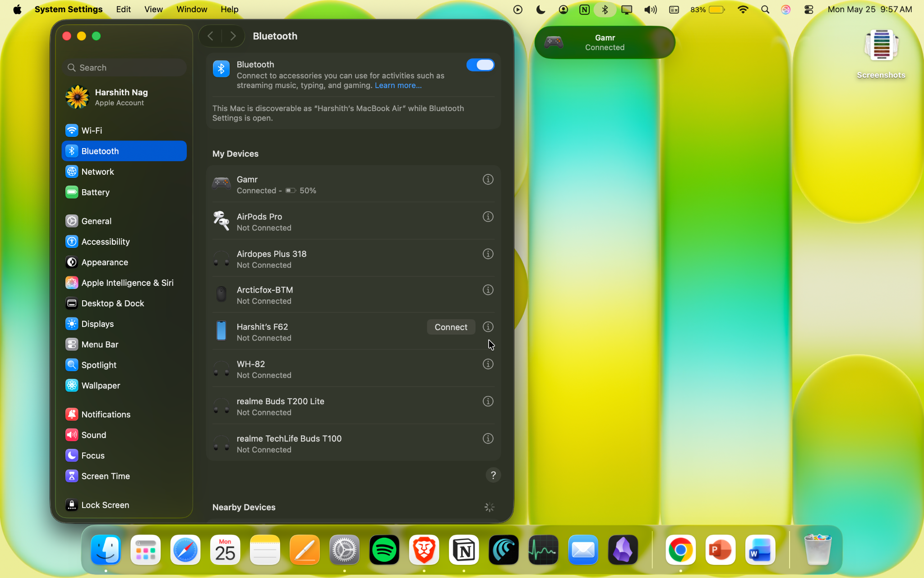Select the WH-82 device row
924x578 pixels.
click(x=353, y=369)
